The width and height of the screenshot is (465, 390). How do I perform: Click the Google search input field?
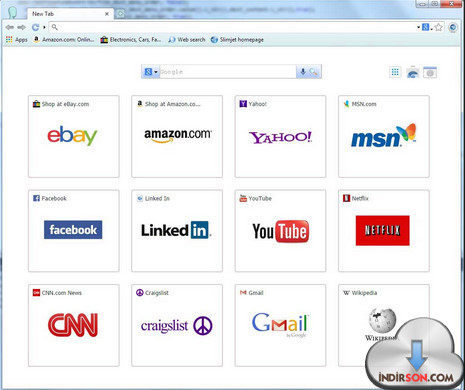(x=228, y=72)
